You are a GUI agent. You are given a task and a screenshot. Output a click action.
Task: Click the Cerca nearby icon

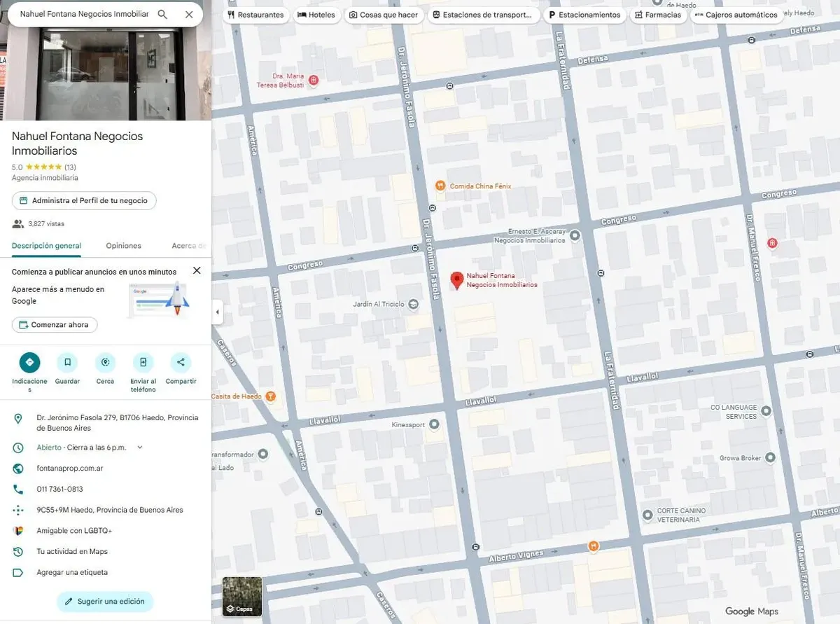coord(105,362)
